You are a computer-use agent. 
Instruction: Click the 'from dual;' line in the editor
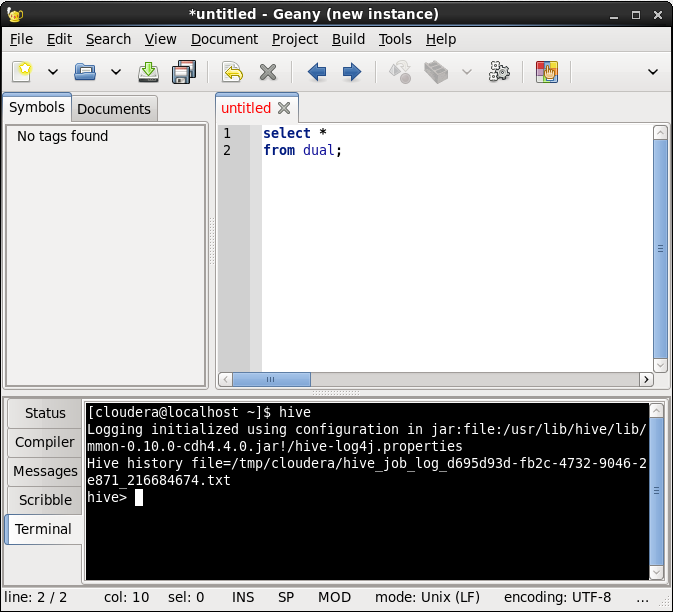click(x=302, y=150)
